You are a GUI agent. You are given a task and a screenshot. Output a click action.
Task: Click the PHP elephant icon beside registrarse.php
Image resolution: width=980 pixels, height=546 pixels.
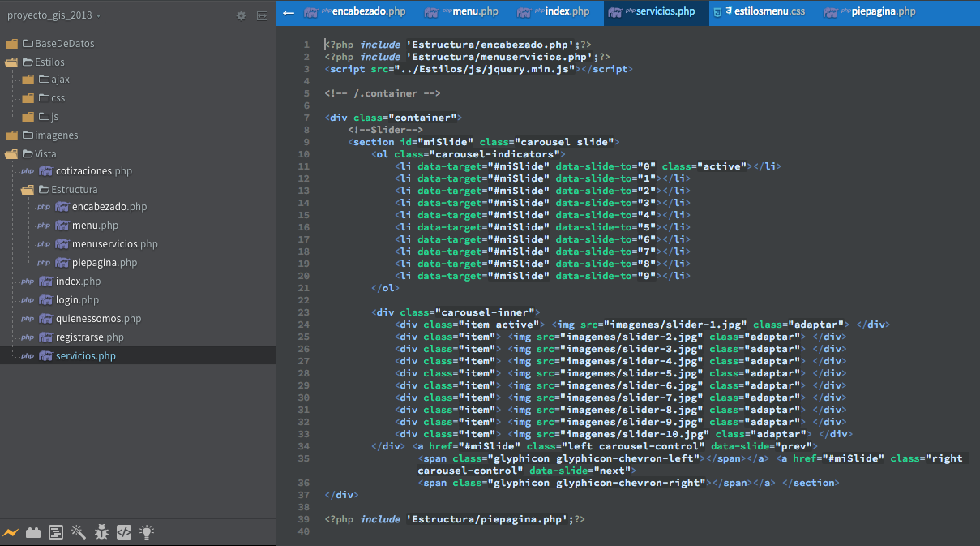coord(45,337)
